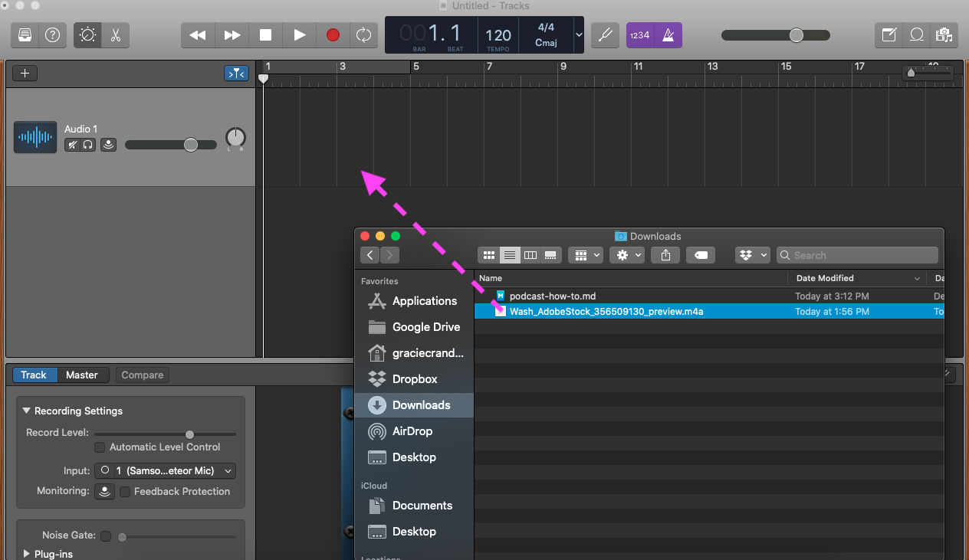The height and width of the screenshot is (560, 969).
Task: Switch Finder to column view
Action: (x=530, y=255)
